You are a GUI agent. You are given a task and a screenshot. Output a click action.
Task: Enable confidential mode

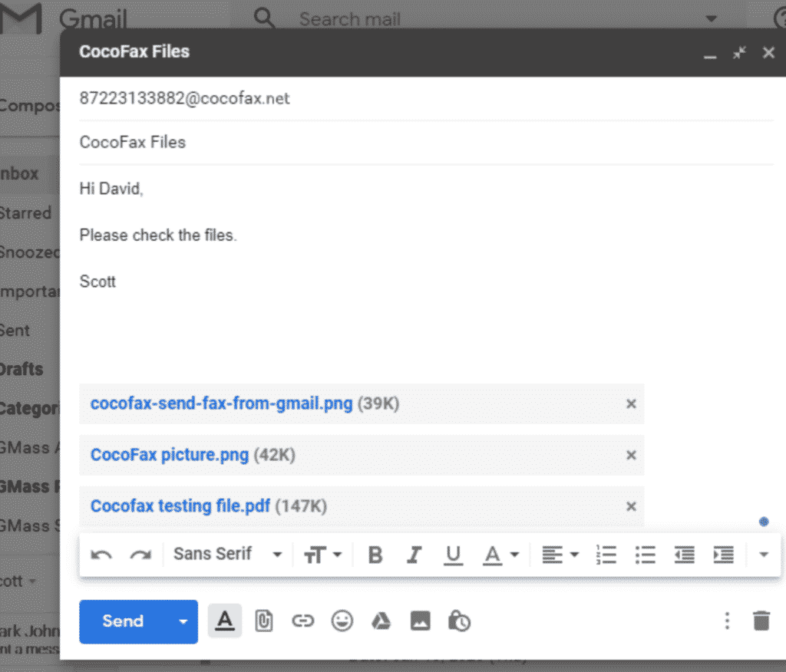coord(459,621)
